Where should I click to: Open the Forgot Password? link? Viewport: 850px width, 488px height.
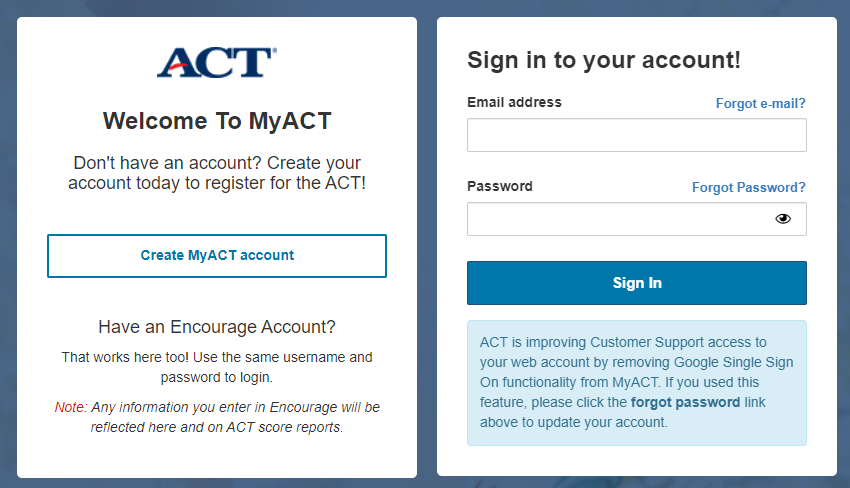[x=749, y=187]
